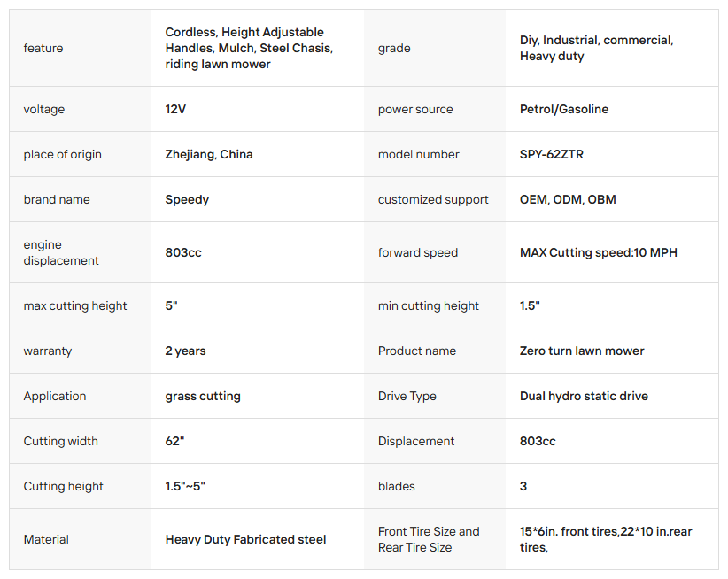Click the 'blades' row label
This screenshot has width=728, height=579.
396,486
